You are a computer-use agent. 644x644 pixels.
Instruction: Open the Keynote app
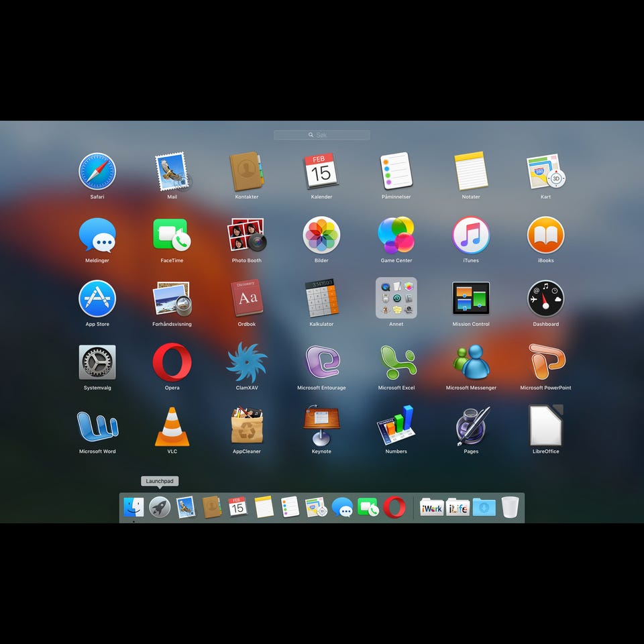pyautogui.click(x=321, y=425)
